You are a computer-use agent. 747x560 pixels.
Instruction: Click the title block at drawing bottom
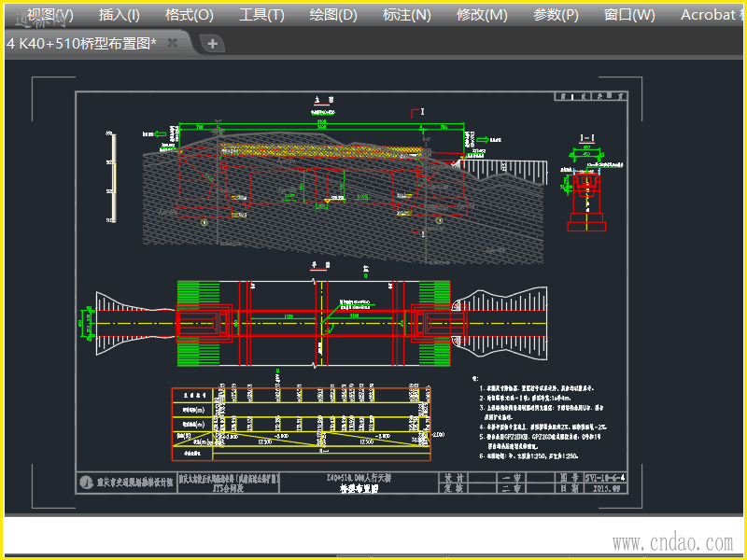[350, 482]
